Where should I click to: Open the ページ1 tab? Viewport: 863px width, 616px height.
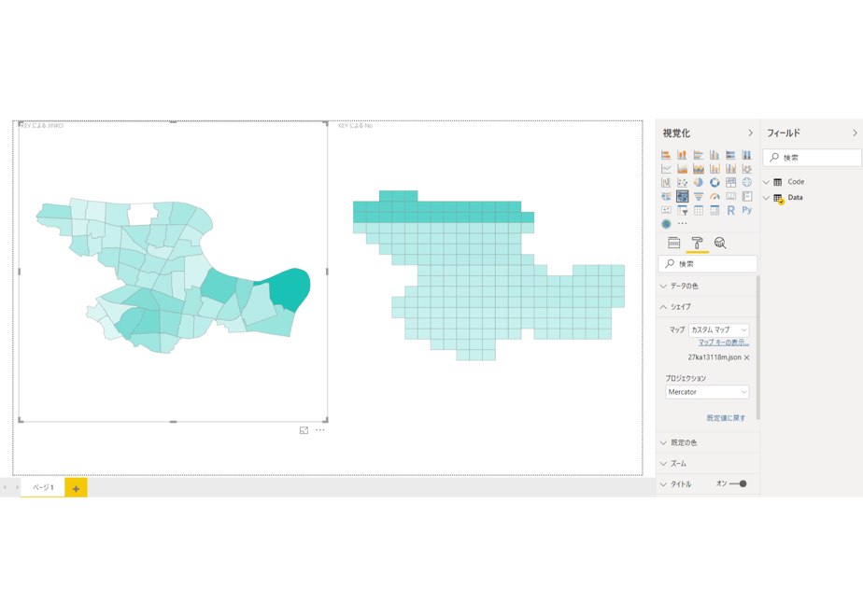point(43,488)
